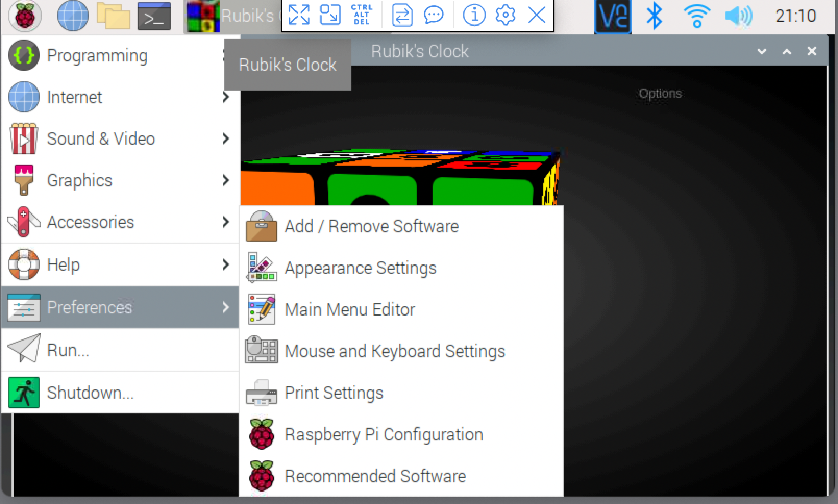This screenshot has height=504, width=838.
Task: Open Add / Remove Software
Action: click(x=401, y=226)
